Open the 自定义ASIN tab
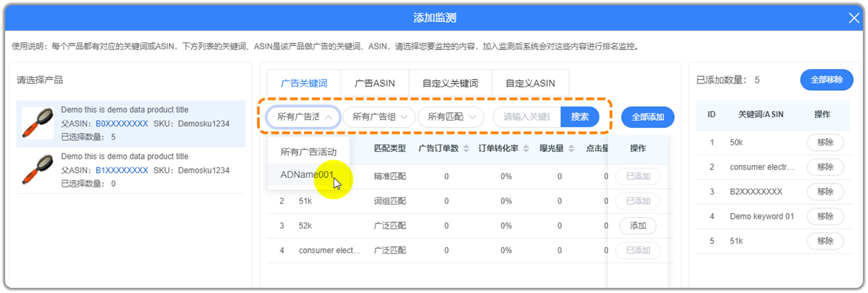 click(x=530, y=83)
